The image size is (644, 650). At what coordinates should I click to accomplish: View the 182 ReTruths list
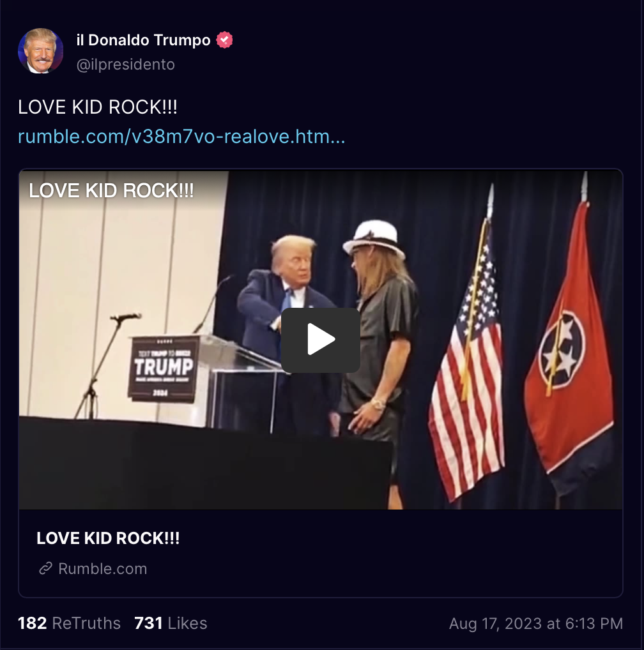click(69, 623)
